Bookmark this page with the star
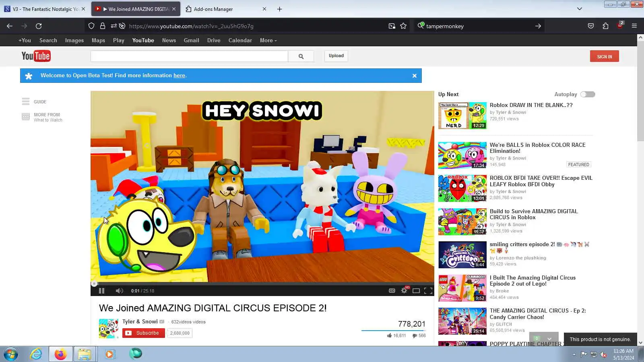The image size is (644, 362). click(x=403, y=26)
